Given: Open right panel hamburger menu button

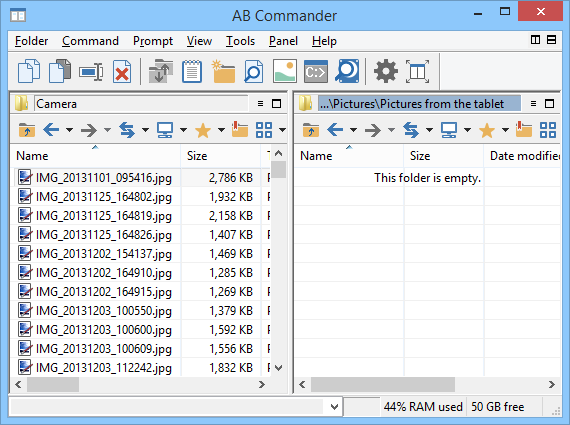Looking at the screenshot, I should [x=533, y=104].
